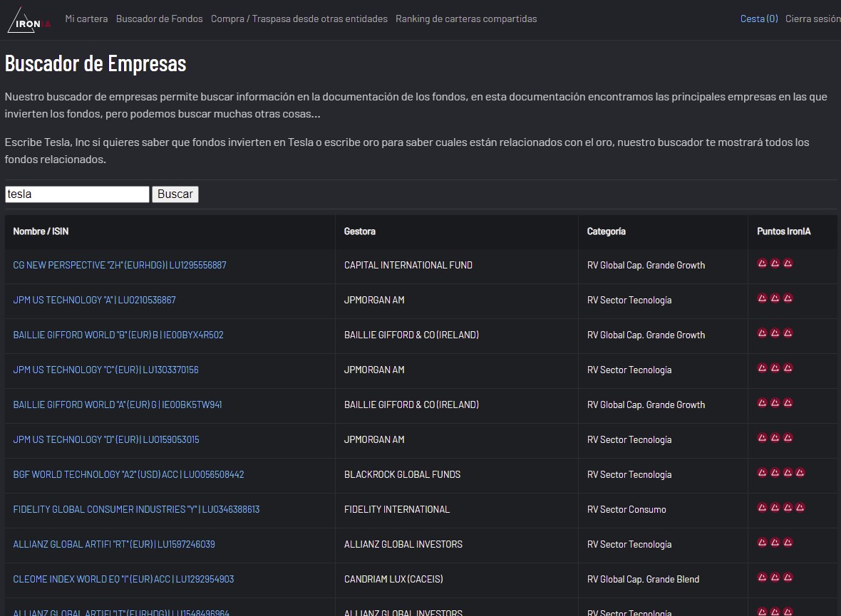The width and height of the screenshot is (841, 616).
Task: Click first point icon in BGF WORLD TECHNOLOGY row
Action: (x=762, y=472)
